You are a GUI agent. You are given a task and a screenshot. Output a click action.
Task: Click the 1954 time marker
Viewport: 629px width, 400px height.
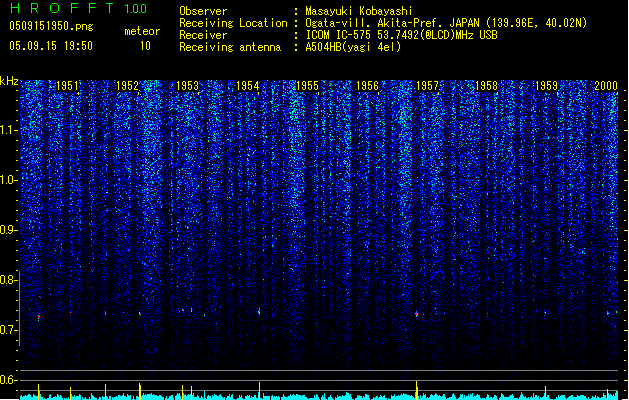click(248, 86)
